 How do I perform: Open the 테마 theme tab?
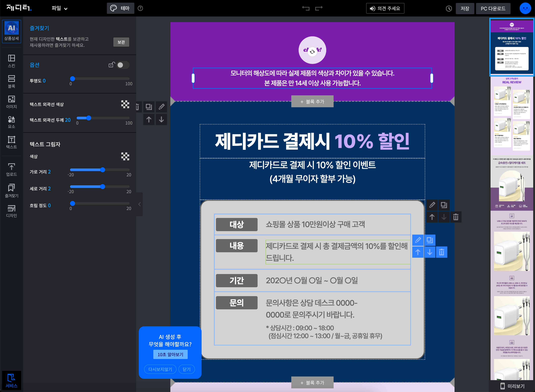120,8
